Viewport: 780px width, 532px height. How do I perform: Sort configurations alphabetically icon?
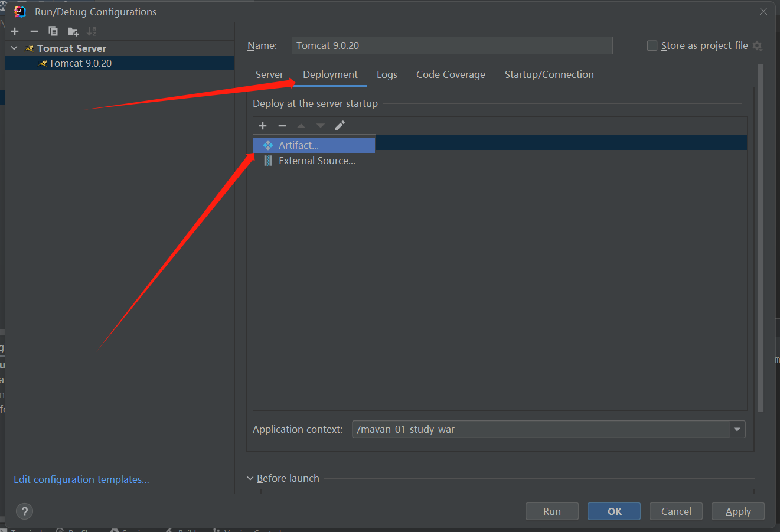[x=92, y=31]
